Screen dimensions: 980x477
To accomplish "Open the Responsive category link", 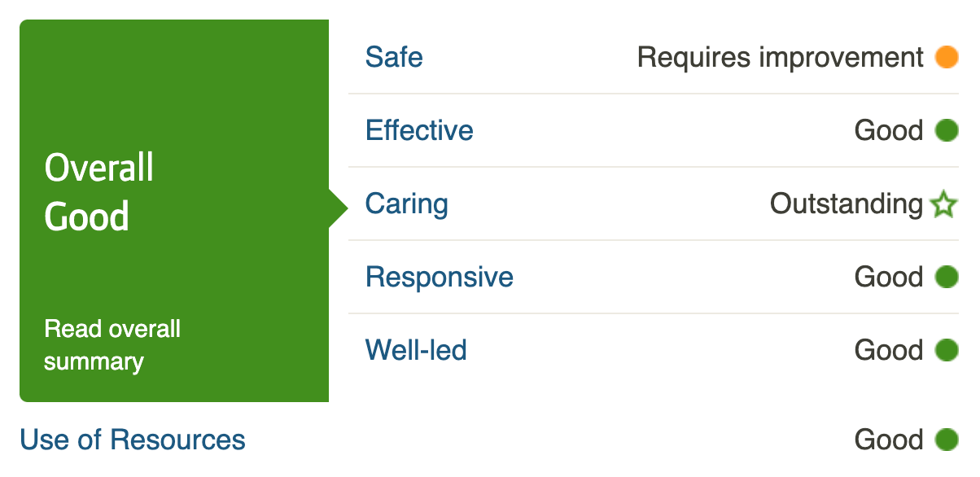I will [x=439, y=277].
